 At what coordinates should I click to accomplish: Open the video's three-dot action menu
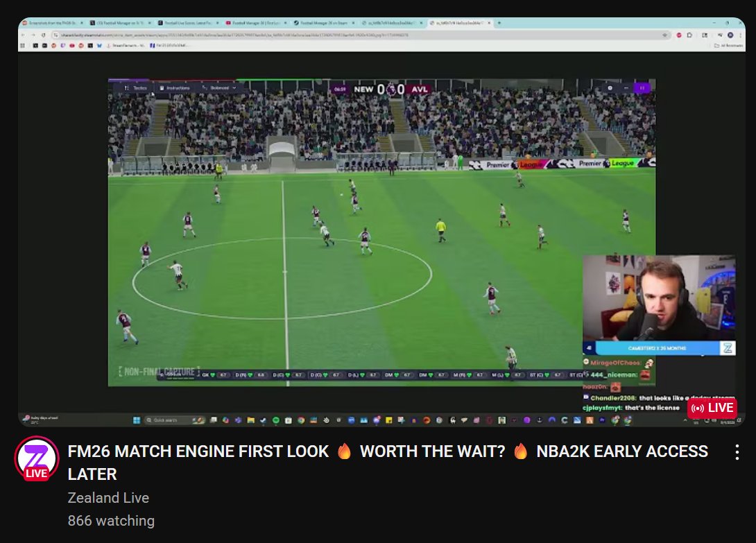click(x=737, y=452)
